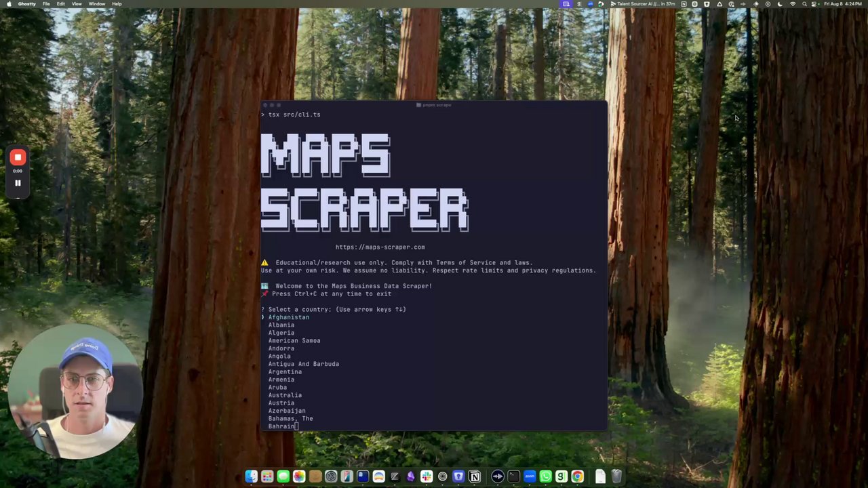Viewport: 868px width, 488px height.
Task: Open Spotlight search in menu bar
Action: 805,4
